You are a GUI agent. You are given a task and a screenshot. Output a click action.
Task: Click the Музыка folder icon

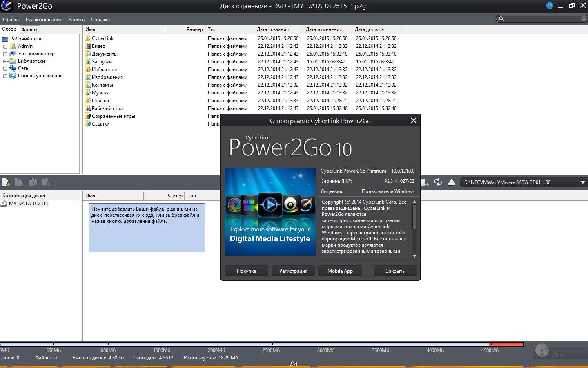click(87, 92)
